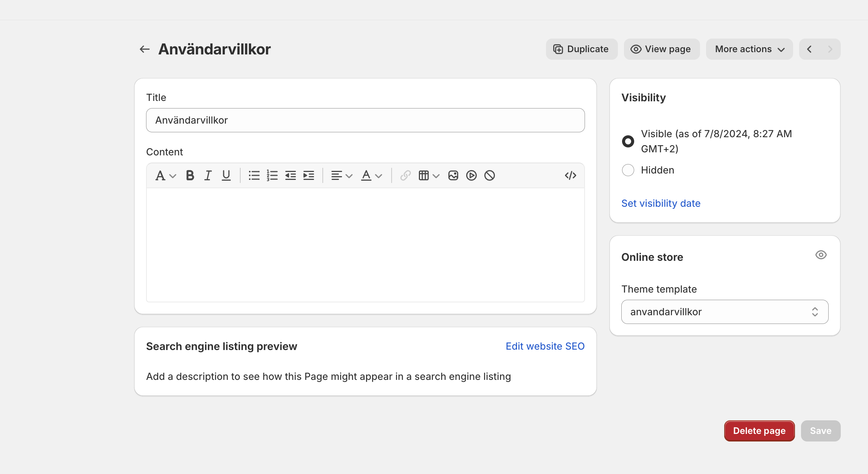This screenshot has width=868, height=474.
Task: Click the Title input field
Action: pyautogui.click(x=365, y=120)
